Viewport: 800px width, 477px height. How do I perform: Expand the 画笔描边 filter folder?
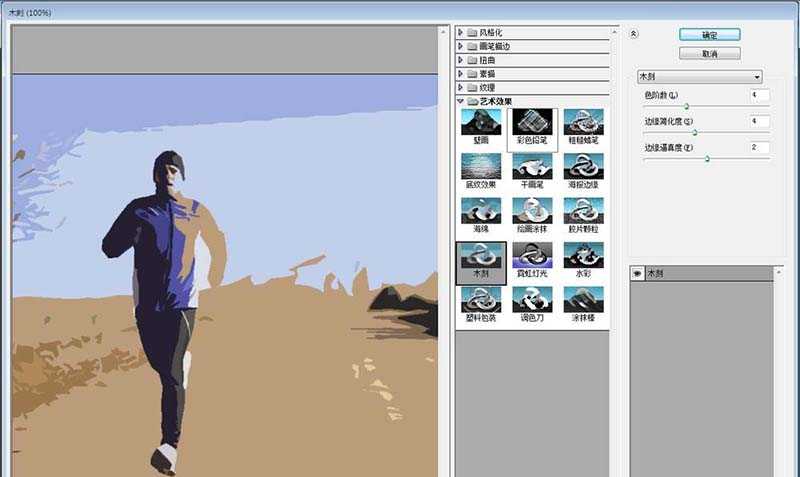[x=461, y=47]
